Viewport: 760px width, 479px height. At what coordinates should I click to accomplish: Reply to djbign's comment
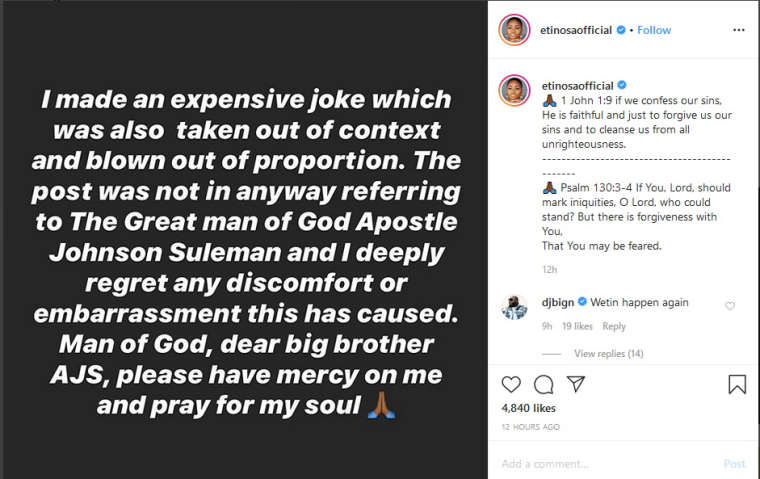[x=614, y=326]
